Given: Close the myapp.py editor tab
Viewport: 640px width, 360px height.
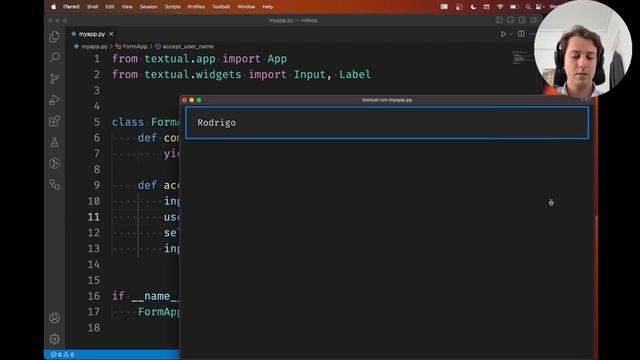Looking at the screenshot, I should (111, 34).
